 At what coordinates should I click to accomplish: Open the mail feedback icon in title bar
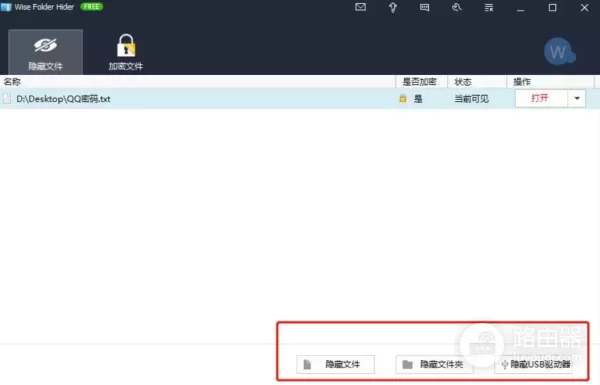(x=360, y=7)
